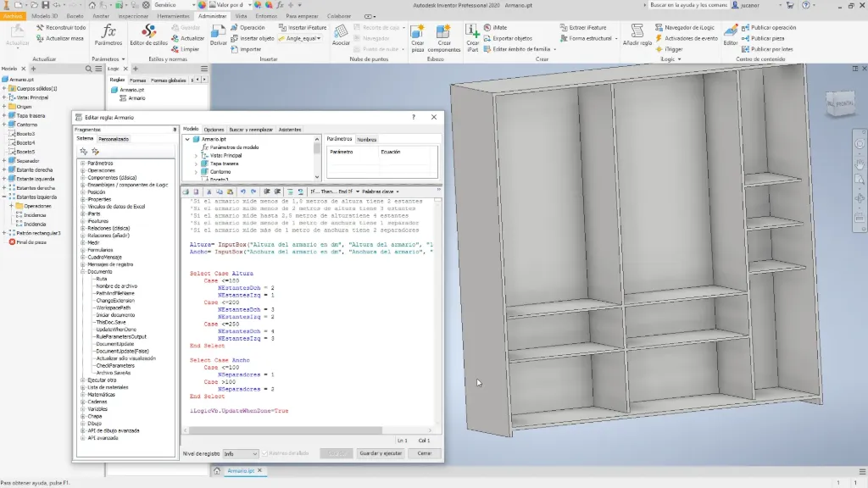This screenshot has height=488, width=868.
Task: Expand the Parámetros snippet node
Action: (x=83, y=164)
